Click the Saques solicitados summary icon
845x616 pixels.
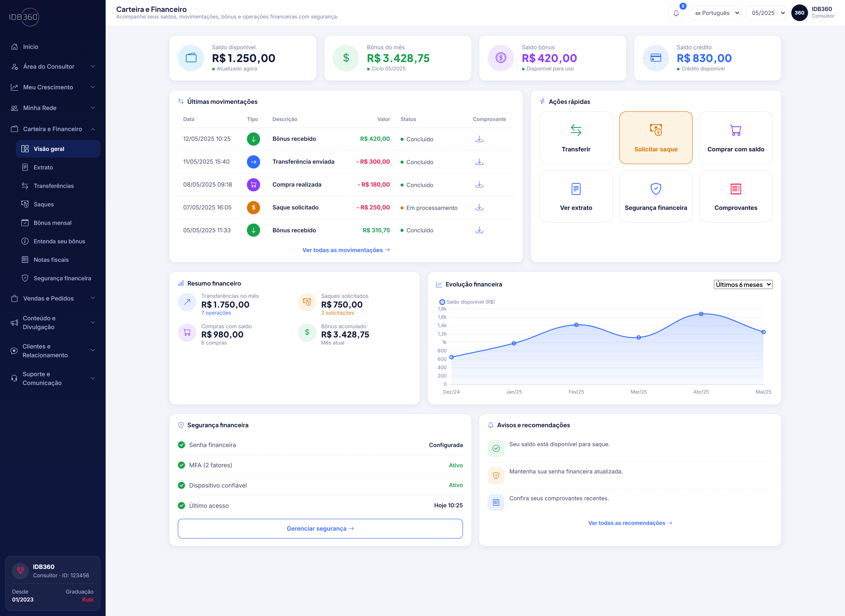pyautogui.click(x=307, y=302)
